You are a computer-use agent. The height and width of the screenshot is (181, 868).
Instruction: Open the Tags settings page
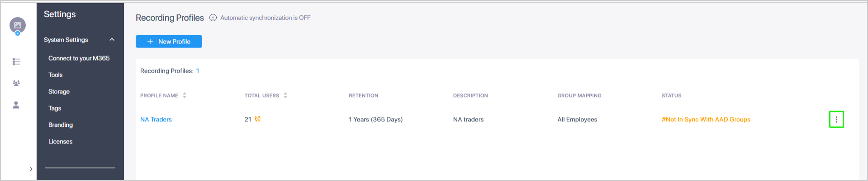[x=55, y=108]
